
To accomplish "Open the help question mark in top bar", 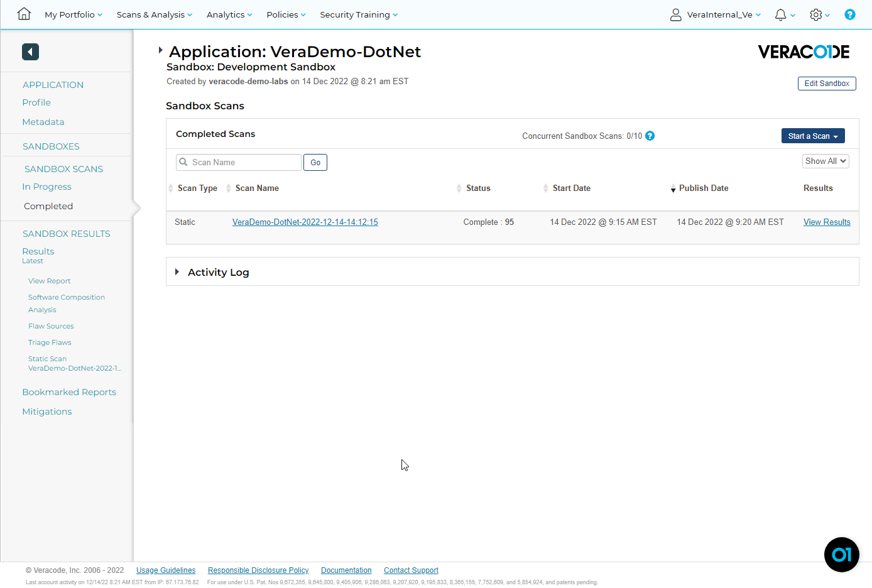I will click(849, 14).
